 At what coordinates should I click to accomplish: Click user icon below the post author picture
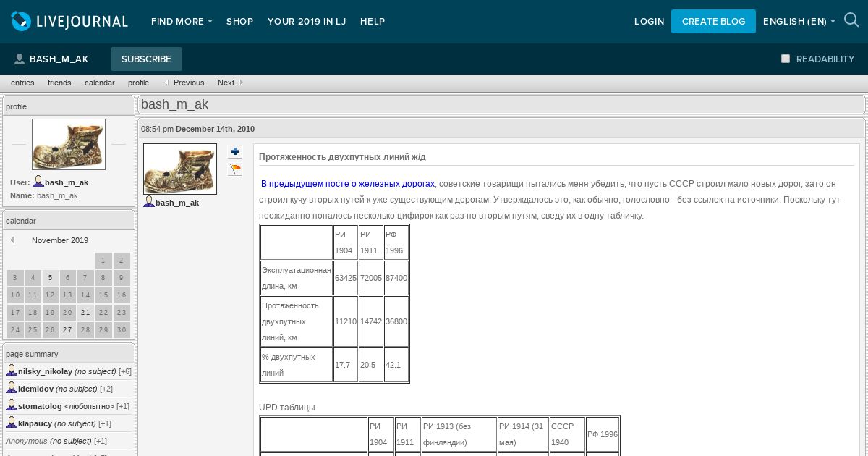click(x=149, y=202)
